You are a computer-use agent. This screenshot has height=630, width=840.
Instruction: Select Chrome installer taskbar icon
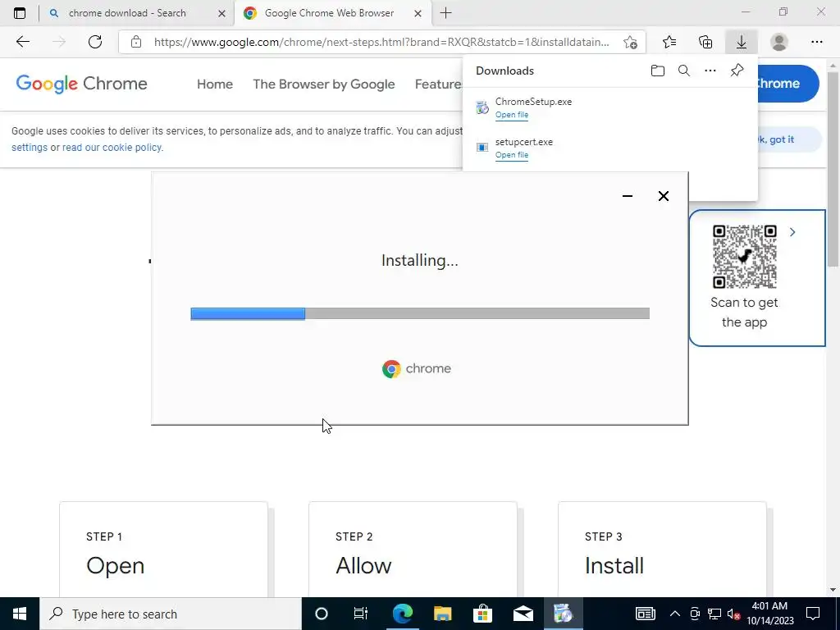[x=563, y=614]
